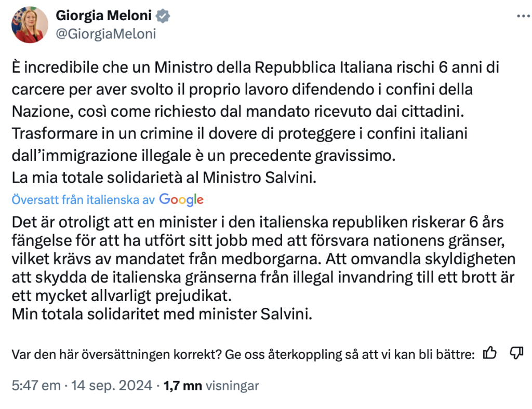Screen dimensions: 532x409
Task: Open Giorgia Meloni's profile picture
Action: click(x=30, y=25)
